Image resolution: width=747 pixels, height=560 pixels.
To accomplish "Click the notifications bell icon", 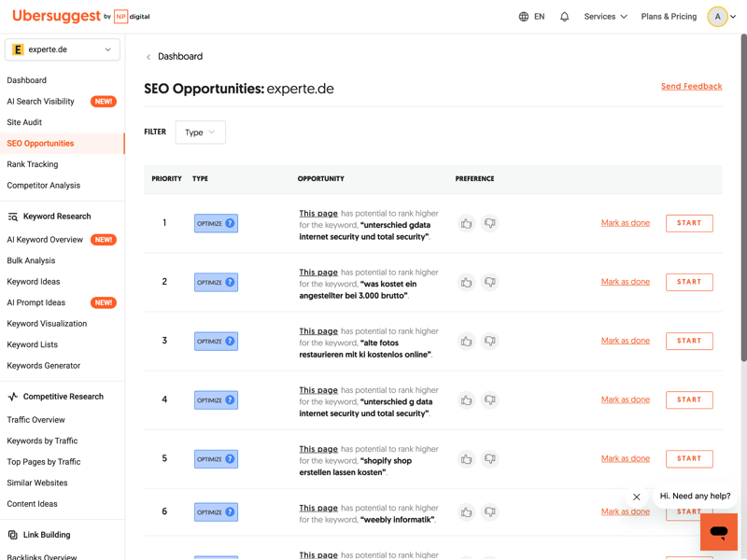I will [x=564, y=17].
